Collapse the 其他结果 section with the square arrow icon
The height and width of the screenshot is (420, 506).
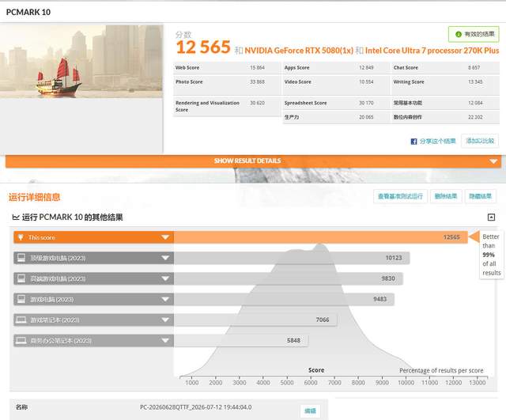click(491, 218)
